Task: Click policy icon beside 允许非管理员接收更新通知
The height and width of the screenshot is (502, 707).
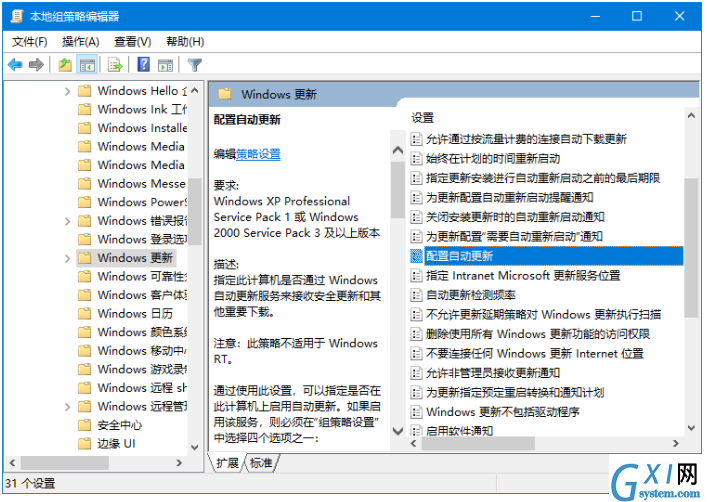Action: click(416, 373)
